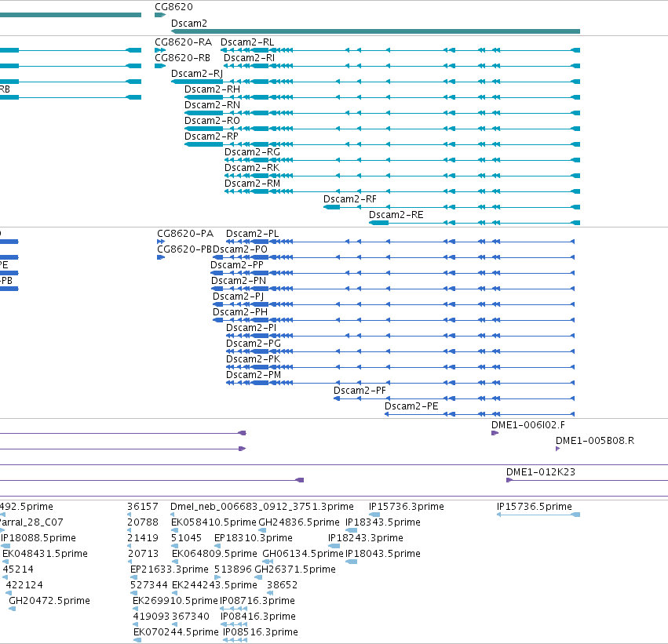This screenshot has height=644, width=668.
Task: Click the EP21633.3prime EST label
Action: point(169,570)
